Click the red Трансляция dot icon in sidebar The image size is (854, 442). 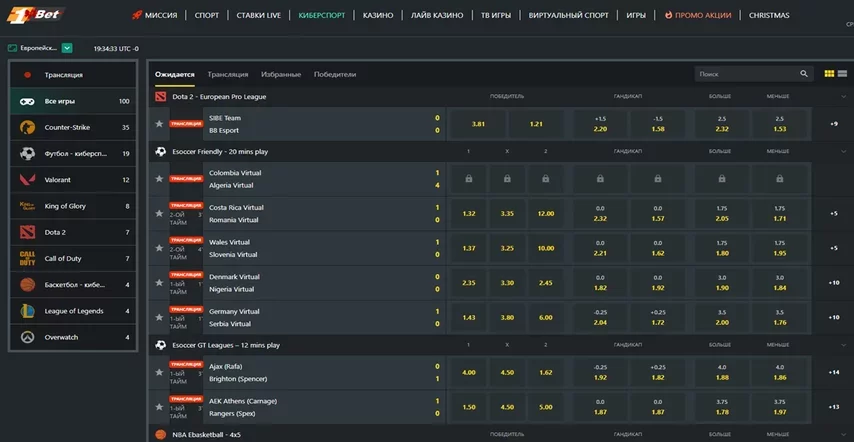click(28, 75)
